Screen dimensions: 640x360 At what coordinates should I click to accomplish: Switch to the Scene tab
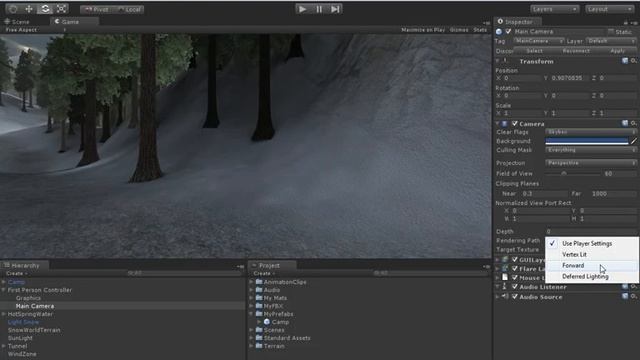point(17,22)
